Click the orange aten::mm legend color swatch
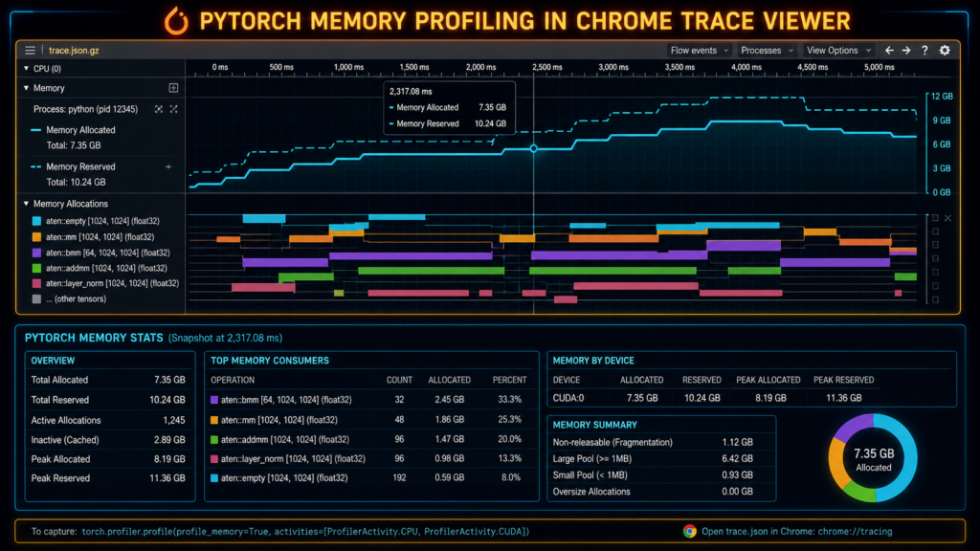Screen dimensions: 980x551 (36, 237)
